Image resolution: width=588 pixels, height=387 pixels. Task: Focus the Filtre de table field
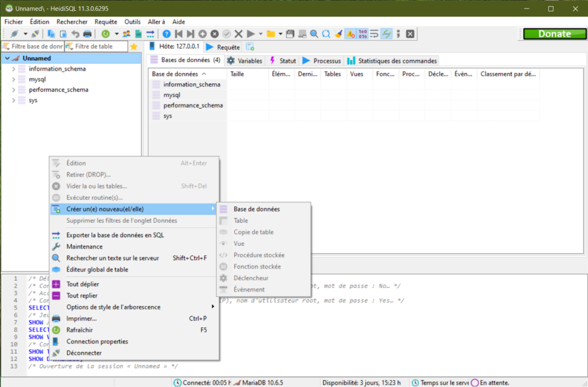click(x=96, y=47)
